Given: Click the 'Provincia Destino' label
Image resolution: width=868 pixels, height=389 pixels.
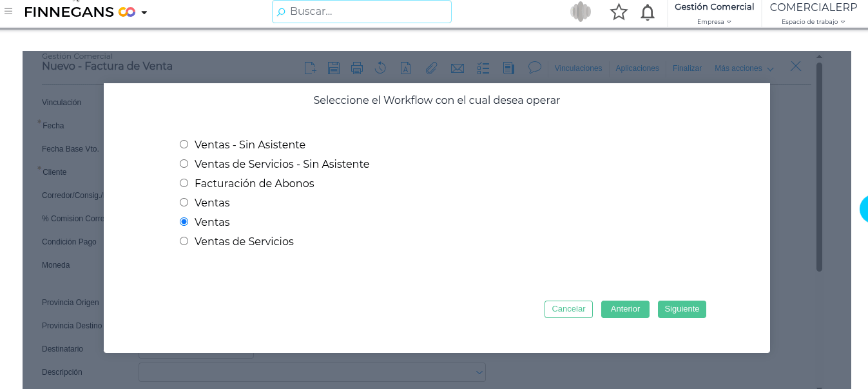Looking at the screenshot, I should [x=72, y=326].
